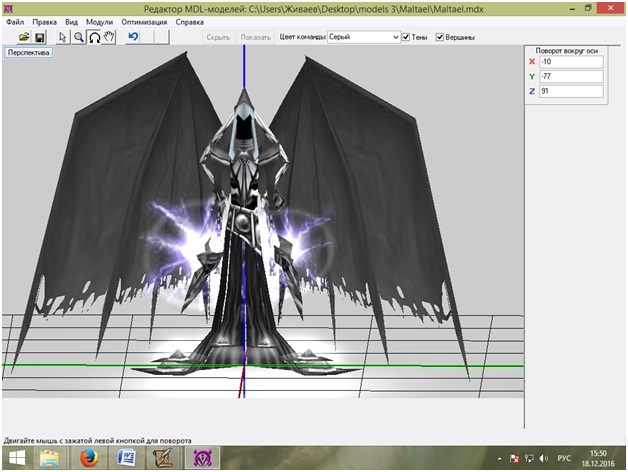Select the magnifier zoom tool

78,37
